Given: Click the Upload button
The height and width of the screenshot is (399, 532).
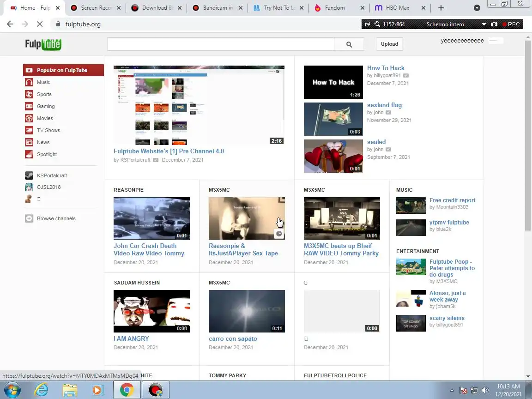Looking at the screenshot, I should pos(389,44).
